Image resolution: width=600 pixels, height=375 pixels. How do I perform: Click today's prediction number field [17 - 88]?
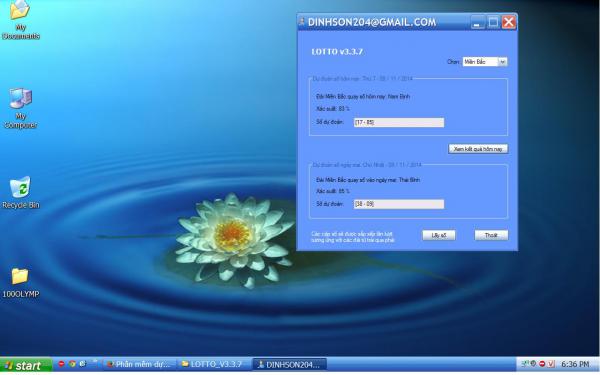point(399,122)
